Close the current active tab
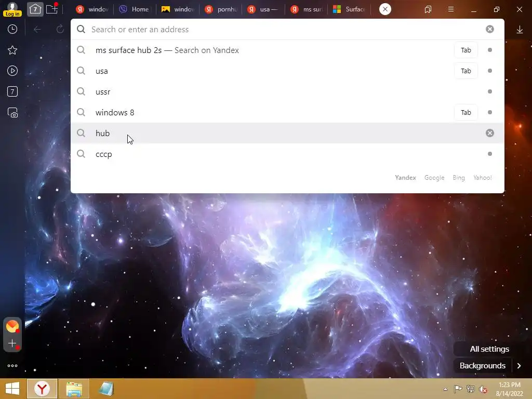Image resolution: width=532 pixels, height=399 pixels. point(385,9)
